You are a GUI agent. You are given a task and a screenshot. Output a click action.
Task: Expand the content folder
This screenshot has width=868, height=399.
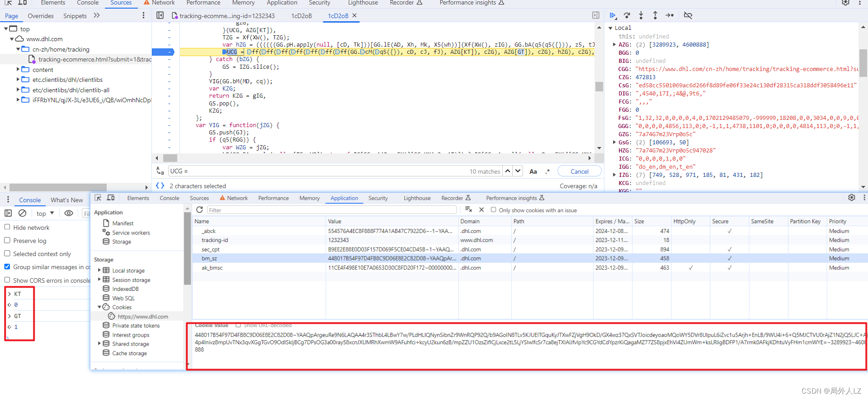tap(18, 69)
